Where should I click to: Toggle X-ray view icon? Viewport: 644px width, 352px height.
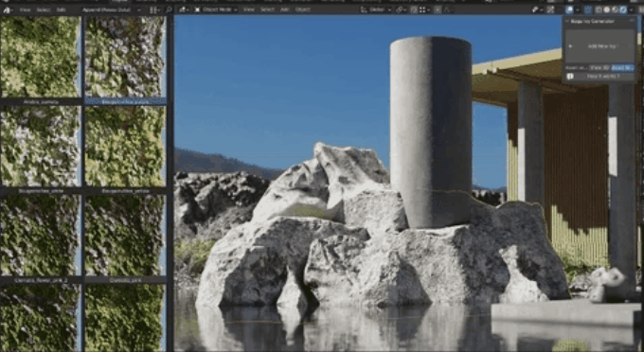tap(588, 9)
